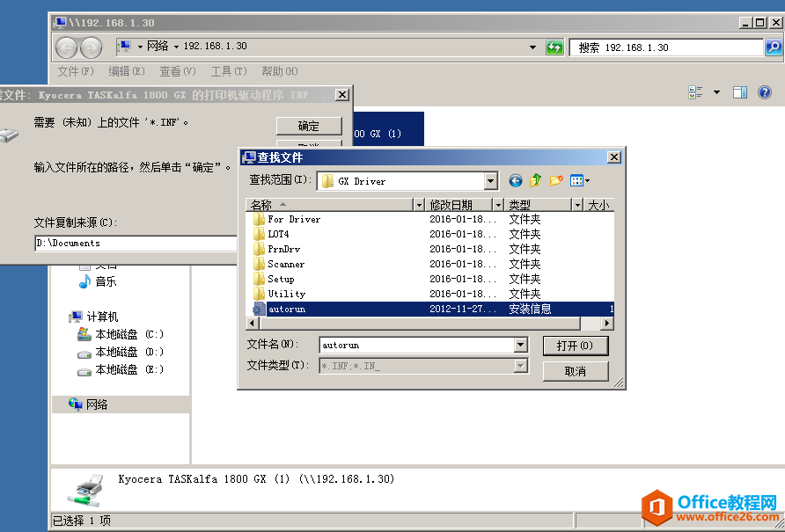
Task: Sort the list by the 修改日期 column header
Action: point(459,205)
